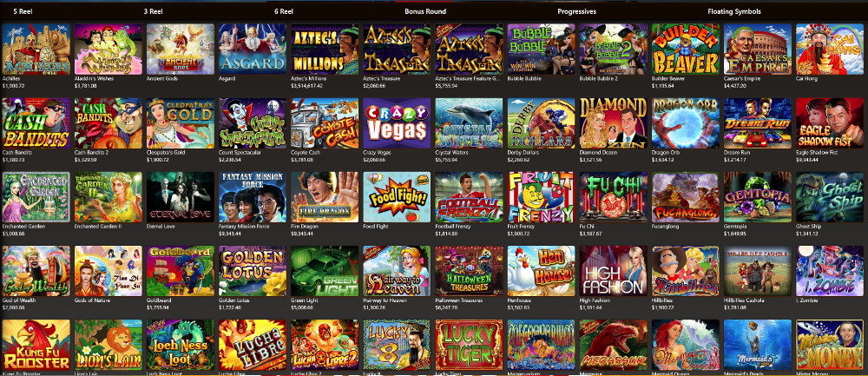
Task: Open the Achilles slot game
Action: point(36,49)
